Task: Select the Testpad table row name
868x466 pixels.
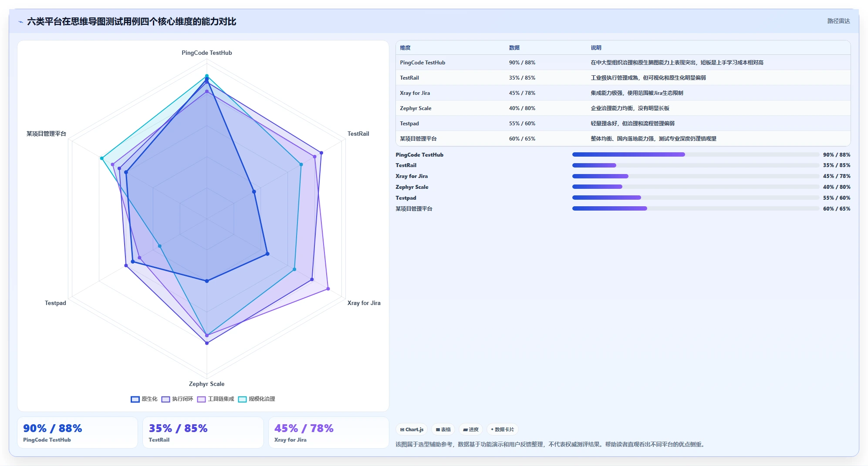Action: coord(409,124)
